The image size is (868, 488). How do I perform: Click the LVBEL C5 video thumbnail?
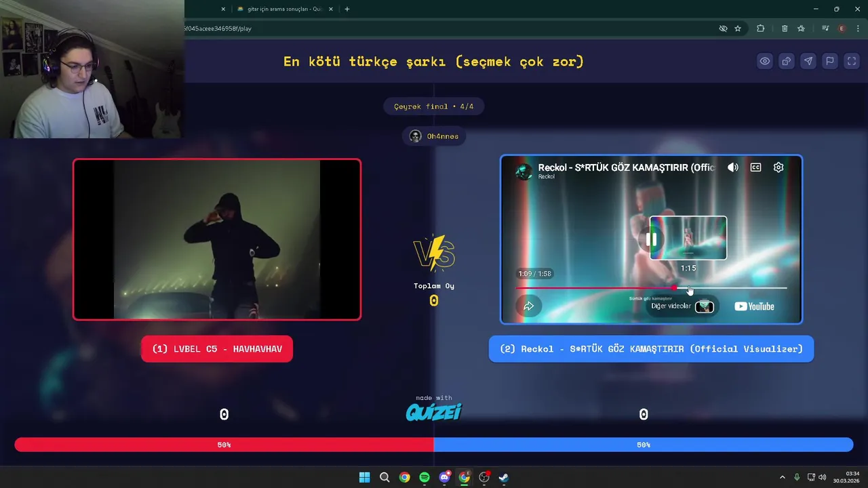click(217, 239)
